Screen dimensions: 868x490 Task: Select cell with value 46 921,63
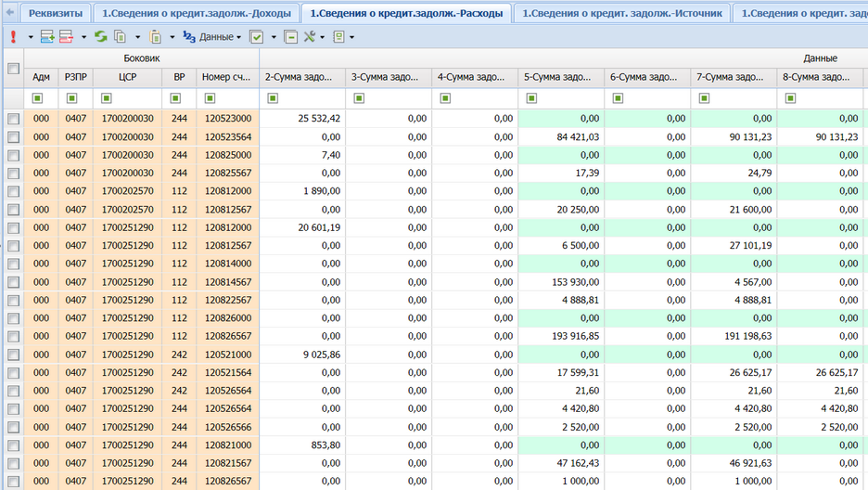734,463
